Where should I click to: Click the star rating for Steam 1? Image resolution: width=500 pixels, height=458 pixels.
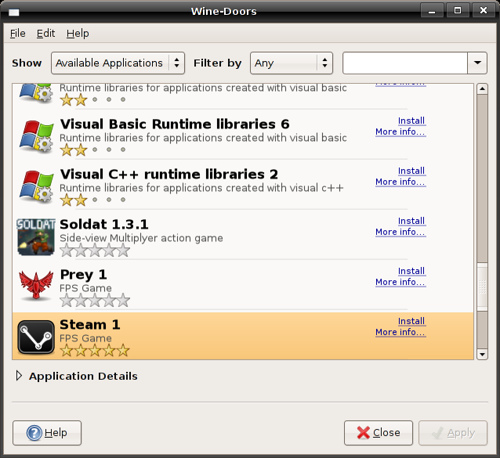coord(95,350)
